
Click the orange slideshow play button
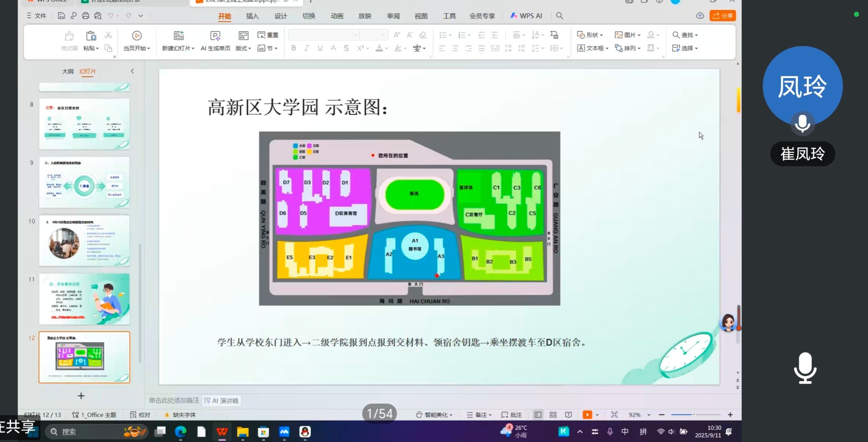coord(587,414)
